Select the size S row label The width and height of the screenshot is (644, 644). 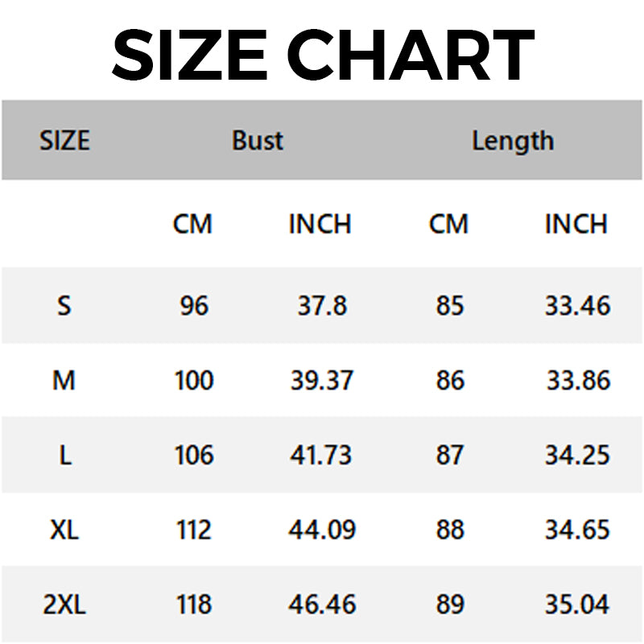pos(64,306)
